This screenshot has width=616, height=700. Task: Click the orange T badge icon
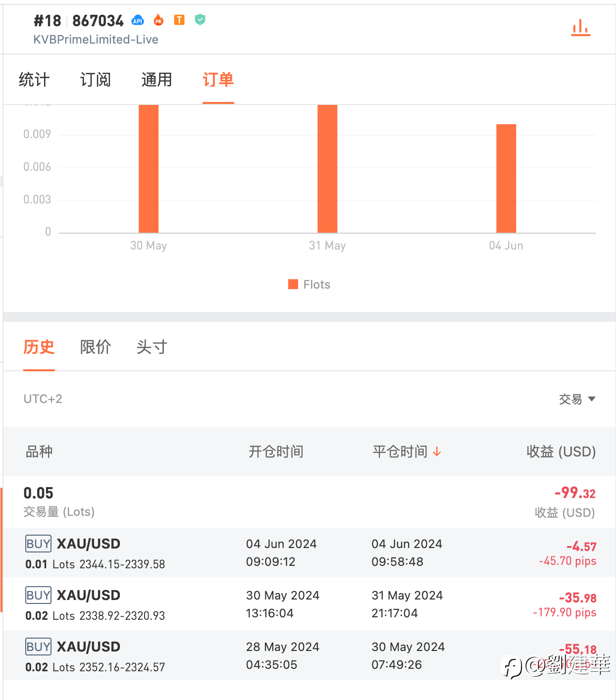click(x=179, y=20)
